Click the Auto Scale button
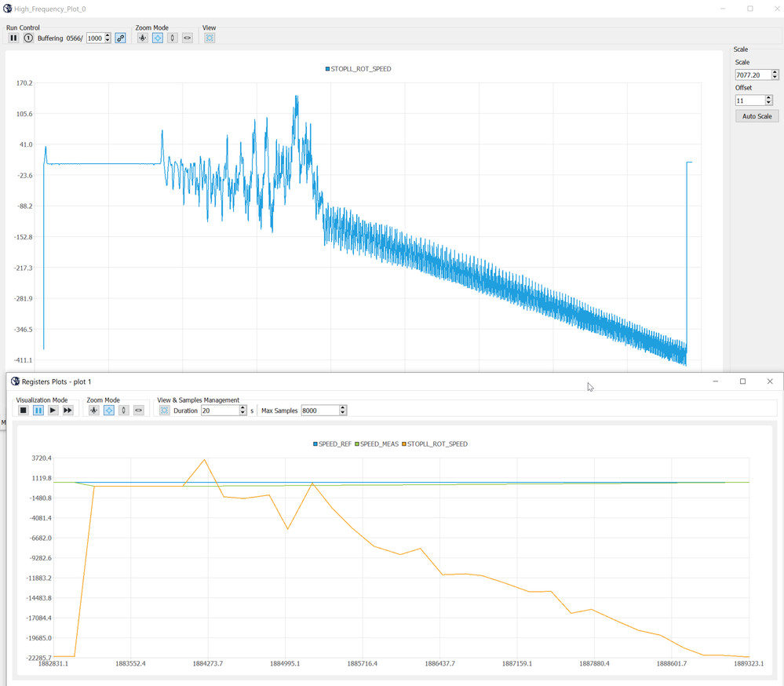This screenshot has height=686, width=784. 757,116
